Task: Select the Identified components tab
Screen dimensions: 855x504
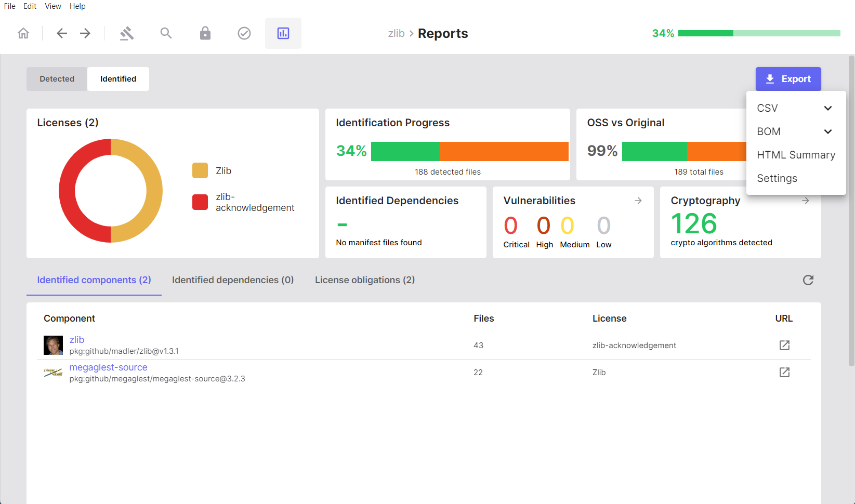Action: pos(94,280)
